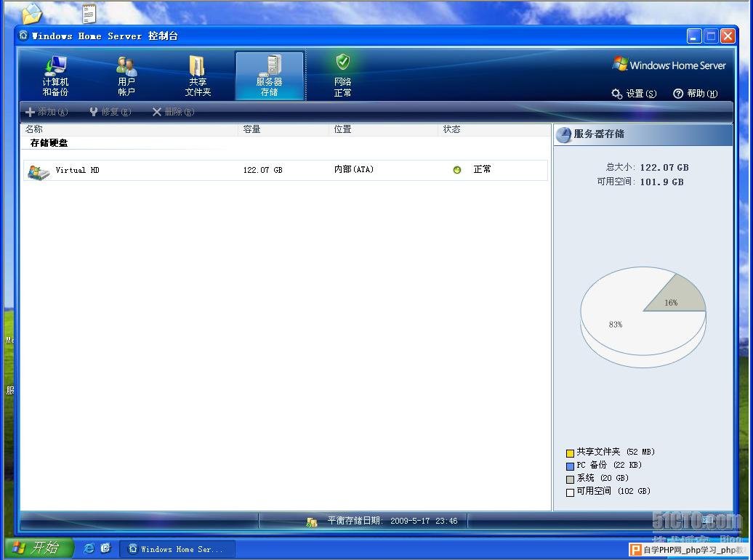Select the Virtual HD drive name
The width and height of the screenshot is (753, 560).
pyautogui.click(x=77, y=170)
